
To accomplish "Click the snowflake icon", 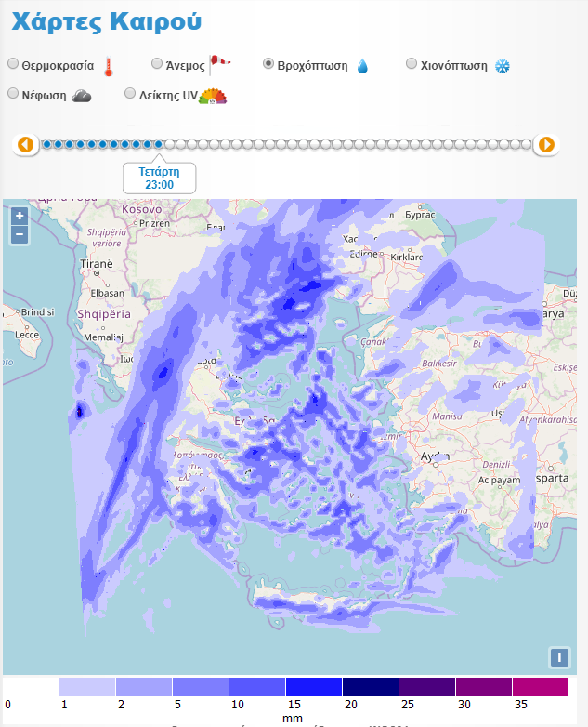I will pos(503,66).
